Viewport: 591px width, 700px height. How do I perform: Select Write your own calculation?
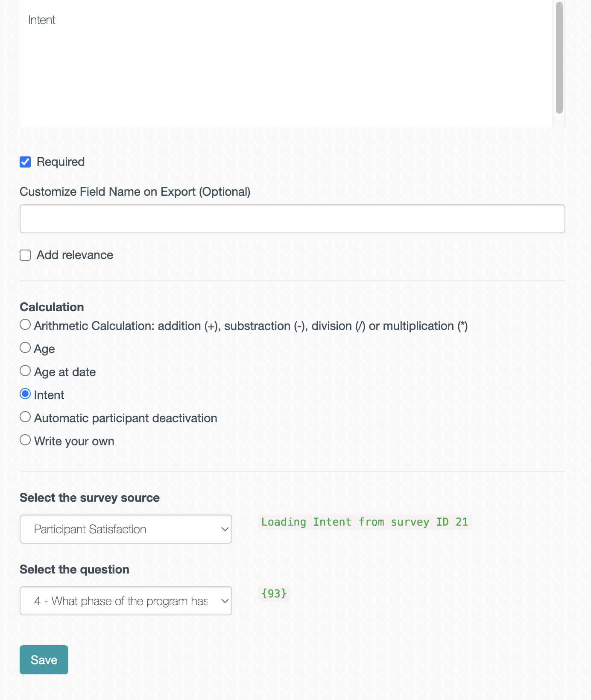(x=25, y=440)
